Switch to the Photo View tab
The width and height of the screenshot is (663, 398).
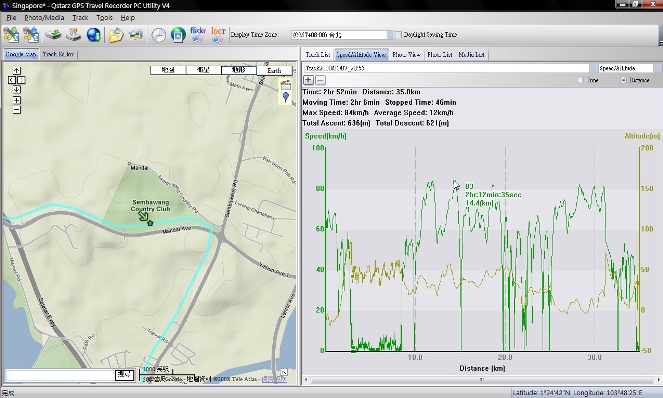(x=406, y=55)
